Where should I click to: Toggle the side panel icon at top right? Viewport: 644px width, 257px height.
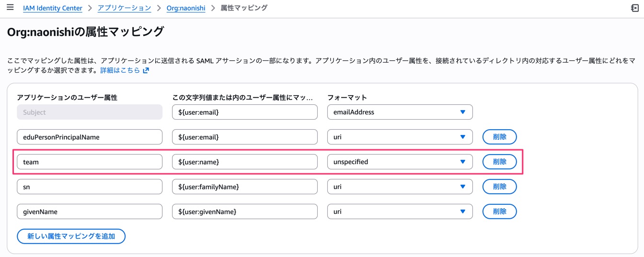click(x=635, y=8)
